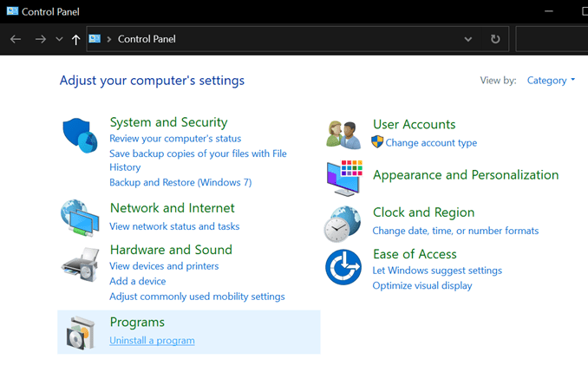Open the Network and Internet globe icon
The height and width of the screenshot is (372, 588).
pos(80,218)
